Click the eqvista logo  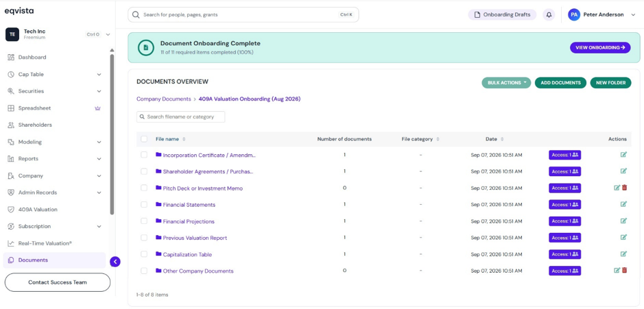coord(19,11)
